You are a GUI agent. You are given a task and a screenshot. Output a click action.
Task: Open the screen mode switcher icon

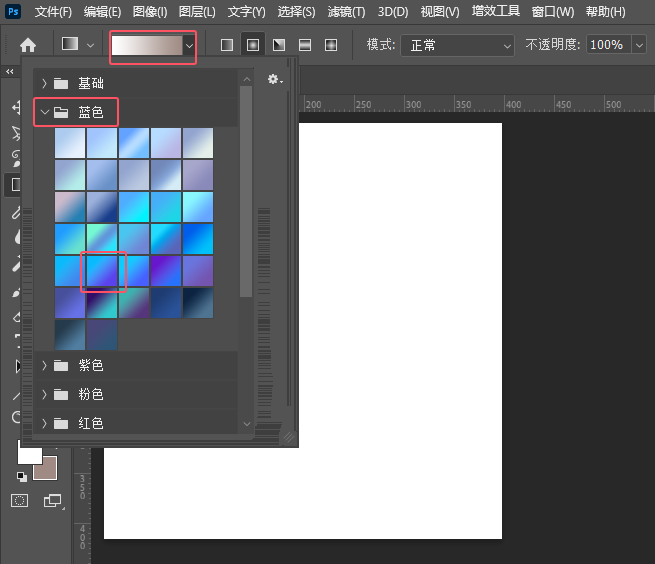pyautogui.click(x=52, y=500)
